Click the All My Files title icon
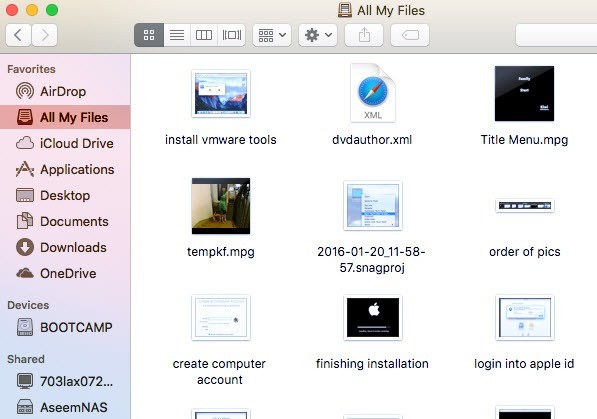 (x=345, y=10)
